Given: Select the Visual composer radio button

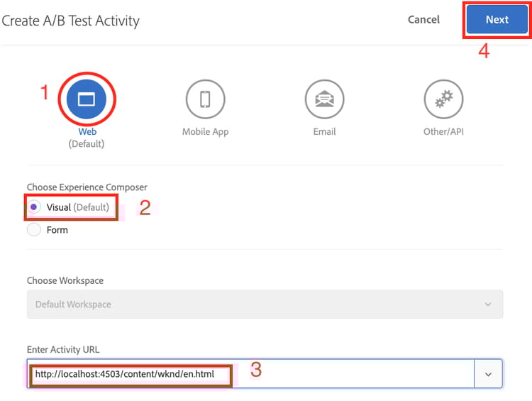Looking at the screenshot, I should 34,207.
